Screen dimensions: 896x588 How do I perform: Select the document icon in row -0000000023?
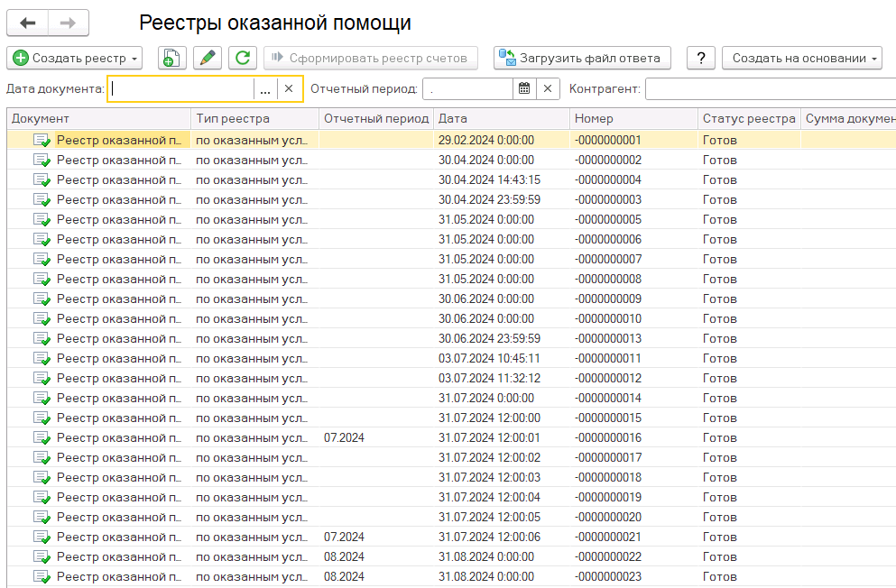click(x=42, y=576)
